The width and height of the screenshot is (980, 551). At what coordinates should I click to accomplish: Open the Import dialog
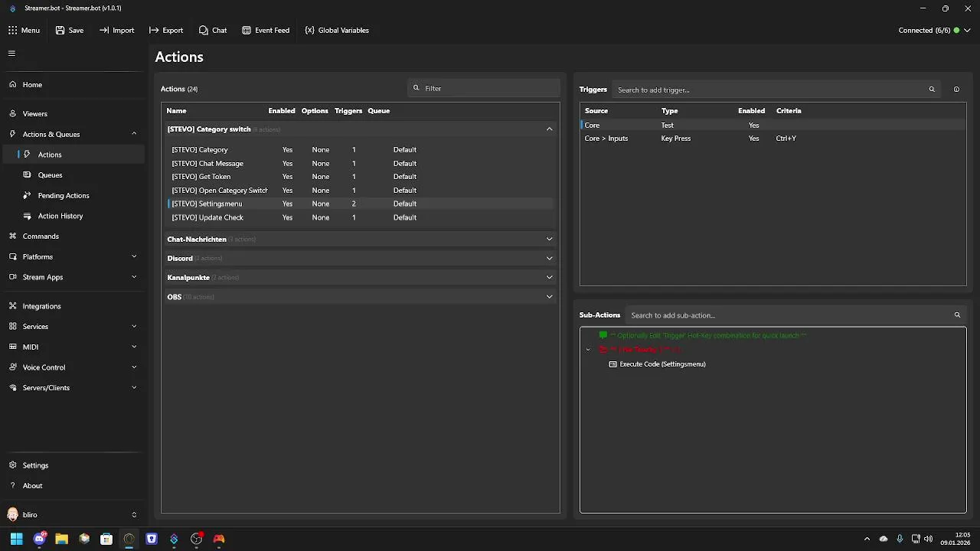tap(116, 31)
